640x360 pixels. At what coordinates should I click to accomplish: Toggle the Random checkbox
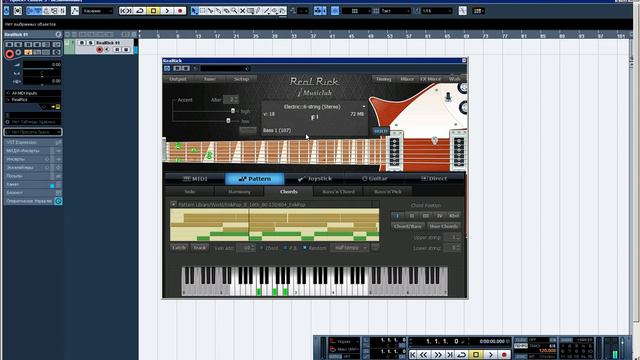point(305,248)
